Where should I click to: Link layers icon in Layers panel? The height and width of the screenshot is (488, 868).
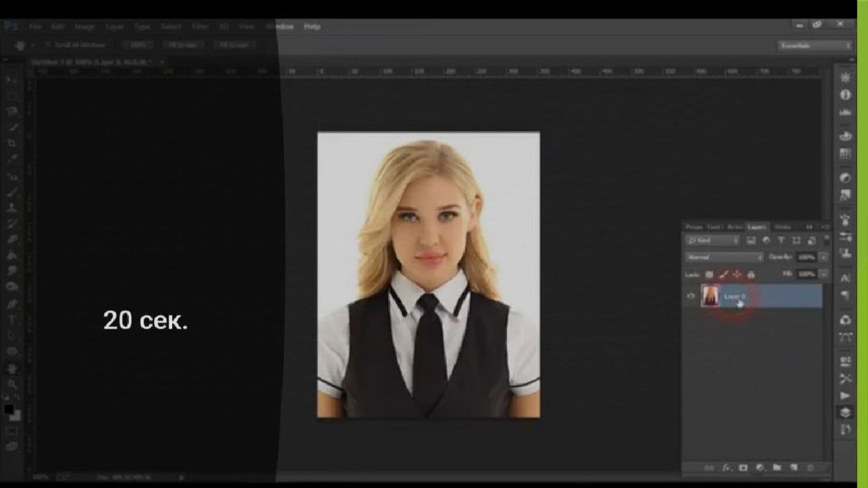pyautogui.click(x=709, y=468)
